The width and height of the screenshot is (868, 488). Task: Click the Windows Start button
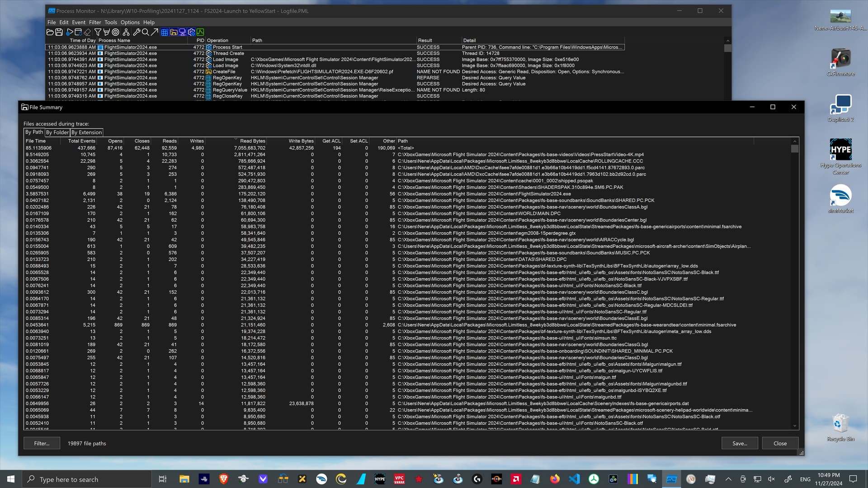[11, 479]
